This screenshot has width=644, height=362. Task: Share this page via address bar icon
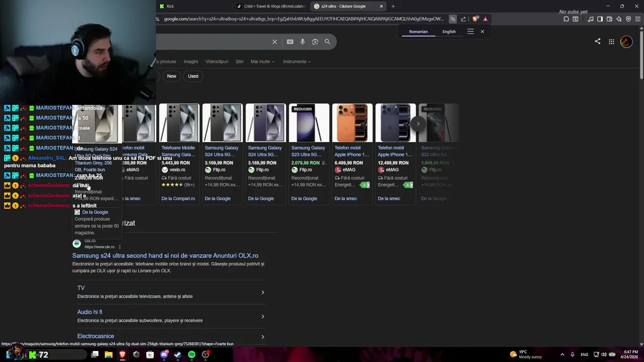click(x=463, y=19)
